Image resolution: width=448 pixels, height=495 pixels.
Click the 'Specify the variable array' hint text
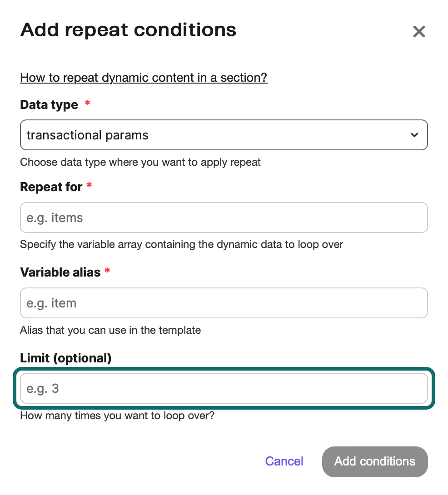coord(181,245)
